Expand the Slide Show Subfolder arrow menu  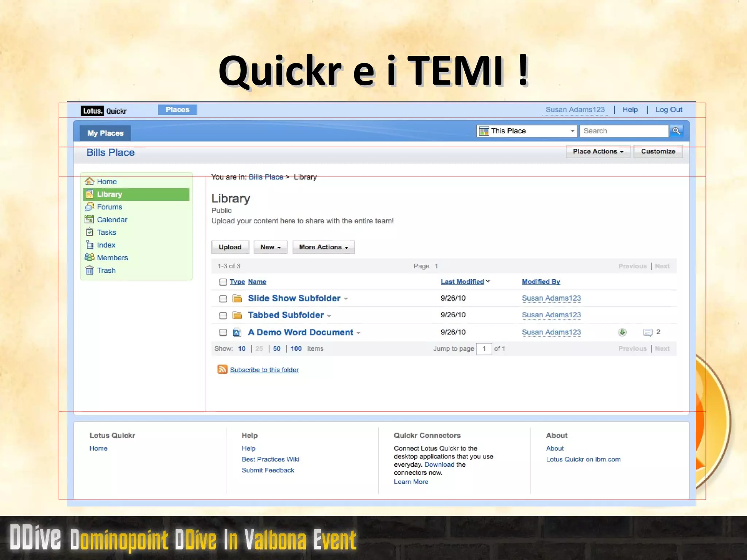[346, 299]
